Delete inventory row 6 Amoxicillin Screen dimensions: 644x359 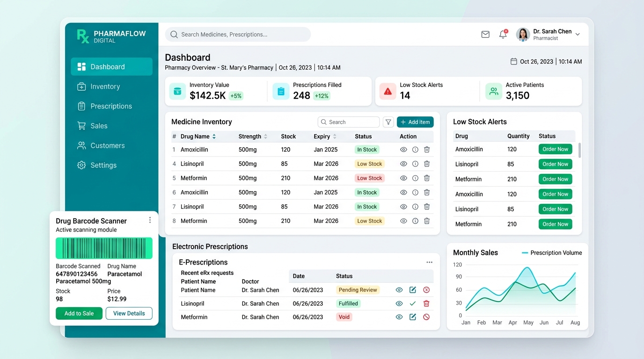click(x=427, y=193)
